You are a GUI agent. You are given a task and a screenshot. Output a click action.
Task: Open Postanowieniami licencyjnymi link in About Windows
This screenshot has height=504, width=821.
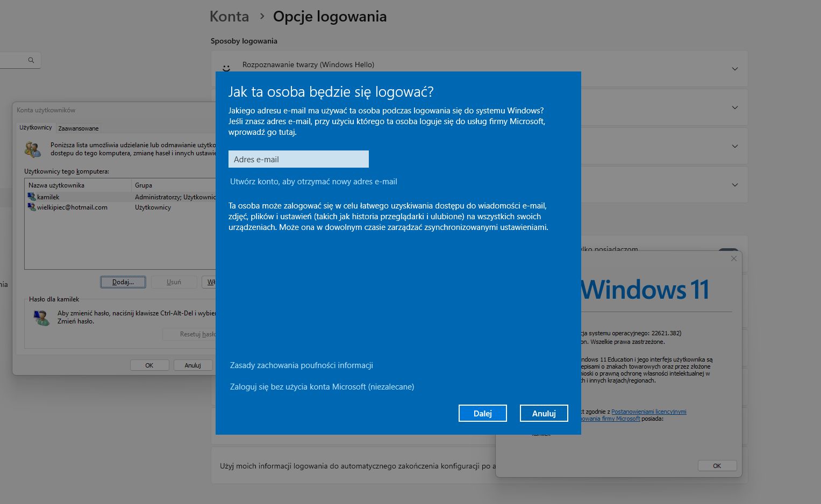(x=649, y=412)
